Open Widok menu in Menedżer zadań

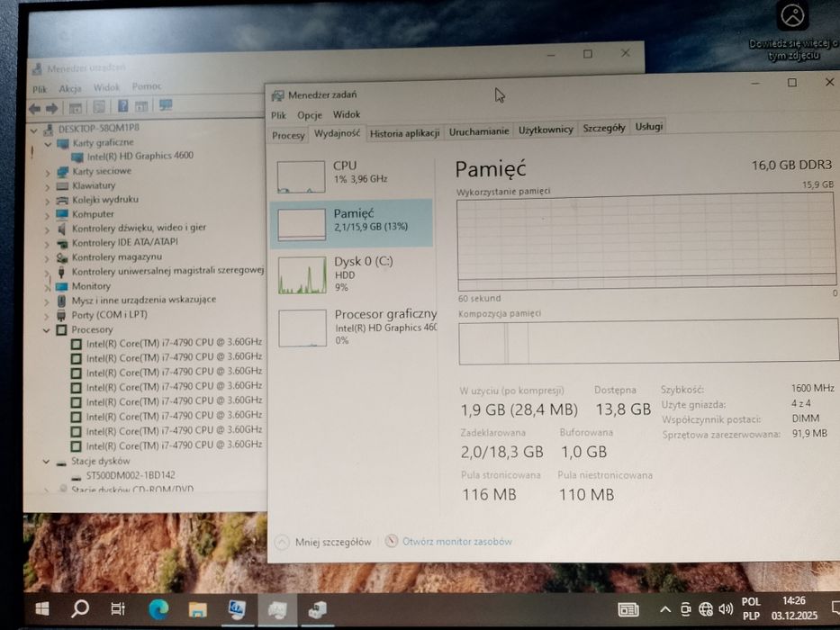346,114
